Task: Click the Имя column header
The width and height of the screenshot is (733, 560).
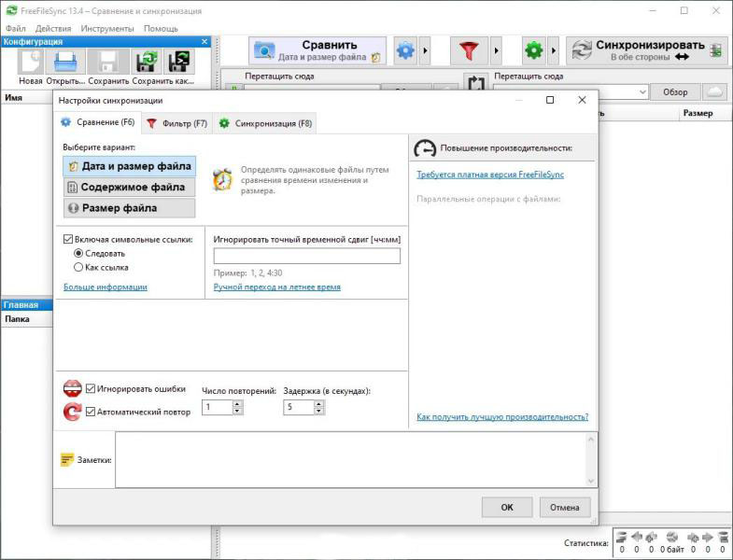Action: tap(27, 98)
